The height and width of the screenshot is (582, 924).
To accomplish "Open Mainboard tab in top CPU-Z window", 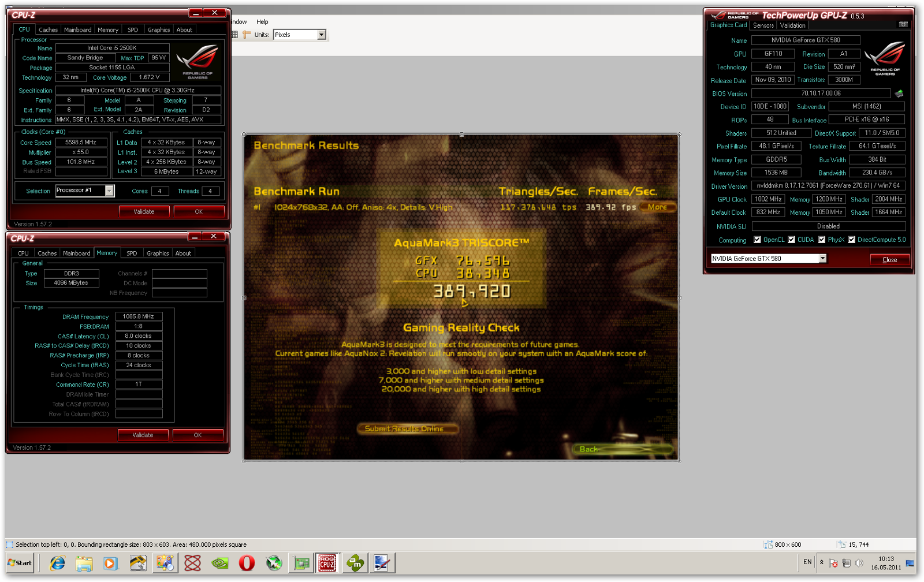I will point(77,30).
